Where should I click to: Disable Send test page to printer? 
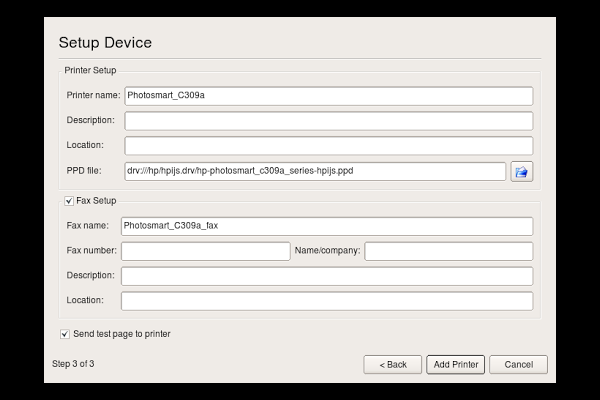65,334
